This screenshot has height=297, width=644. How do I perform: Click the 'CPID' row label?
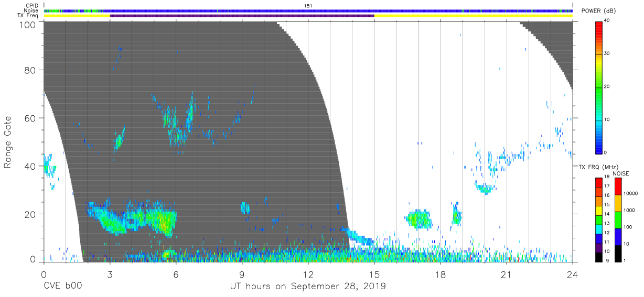pos(33,6)
